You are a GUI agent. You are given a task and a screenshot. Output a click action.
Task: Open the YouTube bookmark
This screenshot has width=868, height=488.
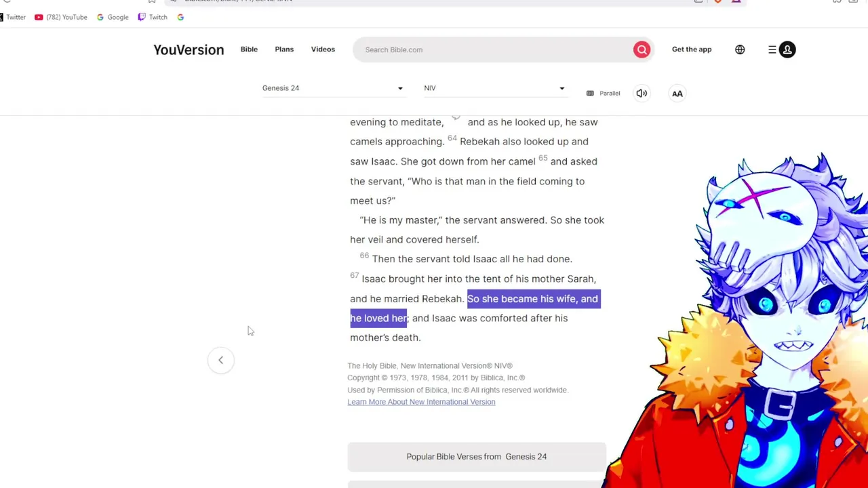point(61,17)
